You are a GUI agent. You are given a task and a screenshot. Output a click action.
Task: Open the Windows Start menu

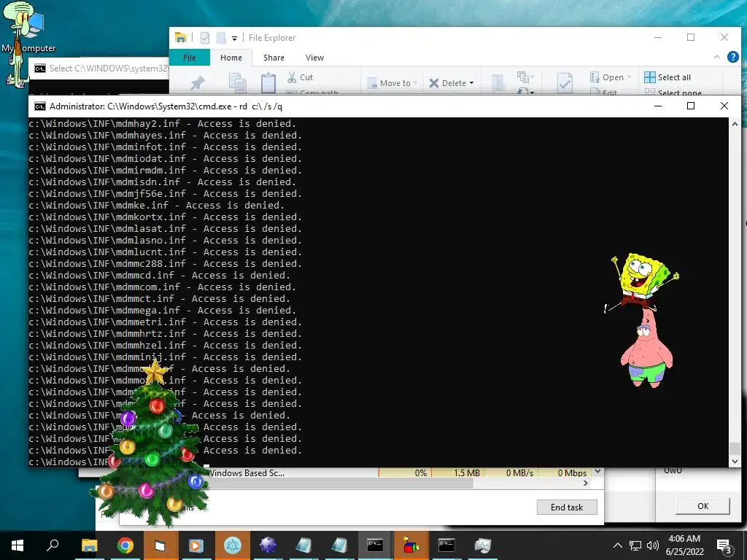coord(18,545)
